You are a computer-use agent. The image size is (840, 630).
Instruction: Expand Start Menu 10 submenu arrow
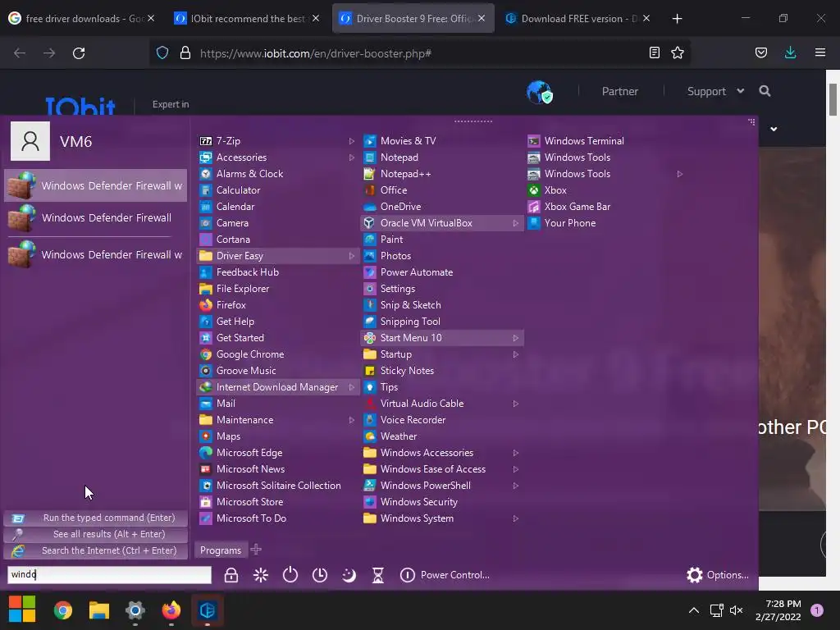[x=515, y=338]
